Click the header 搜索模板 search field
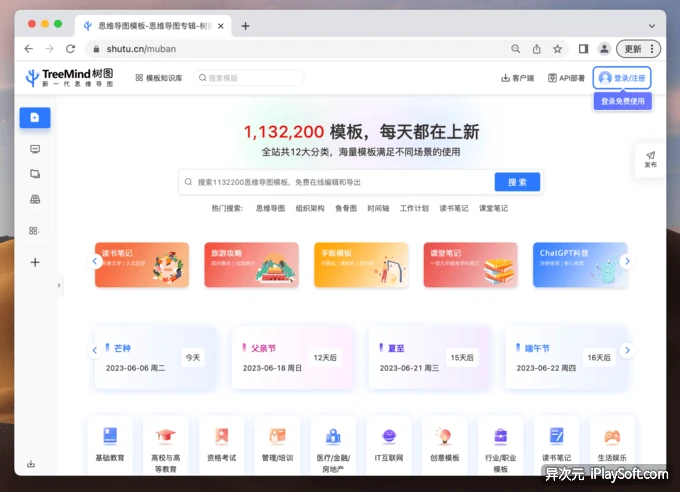Viewport: 680px width, 492px height. [x=248, y=78]
